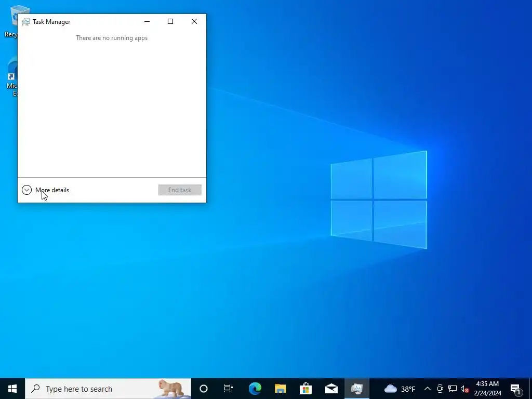Show hidden system tray icons
The image size is (532, 399).
tap(428, 389)
